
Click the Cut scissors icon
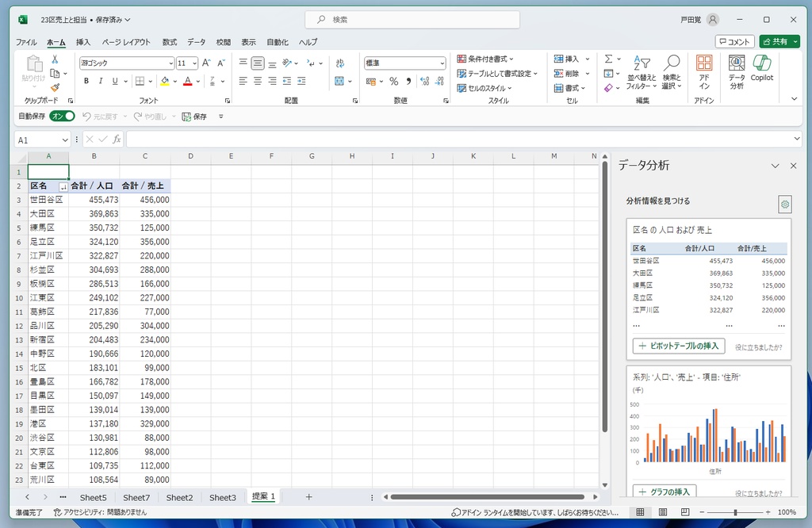click(x=55, y=59)
